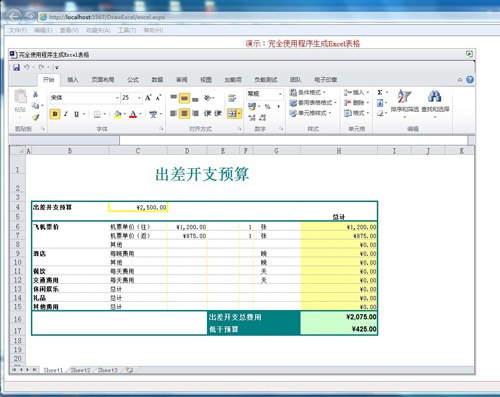The height and width of the screenshot is (397, 500).
Task: Open the Sheet2 worksheet tab
Action: click(x=80, y=370)
